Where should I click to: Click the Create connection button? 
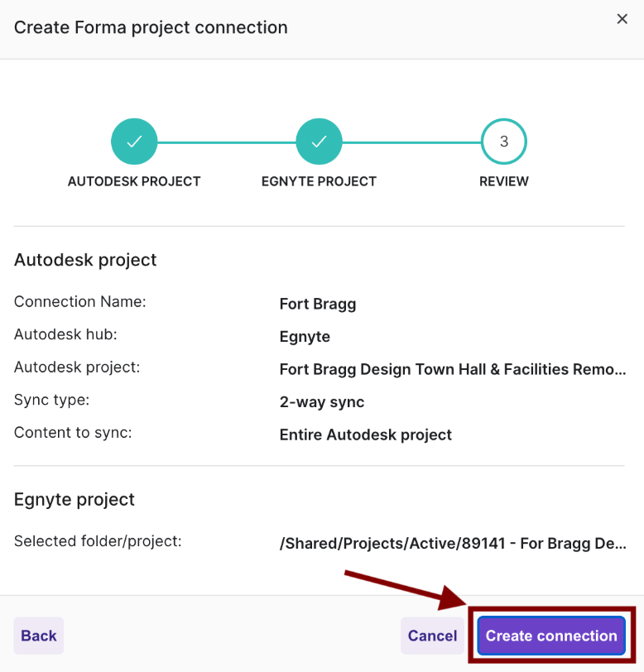coord(551,636)
